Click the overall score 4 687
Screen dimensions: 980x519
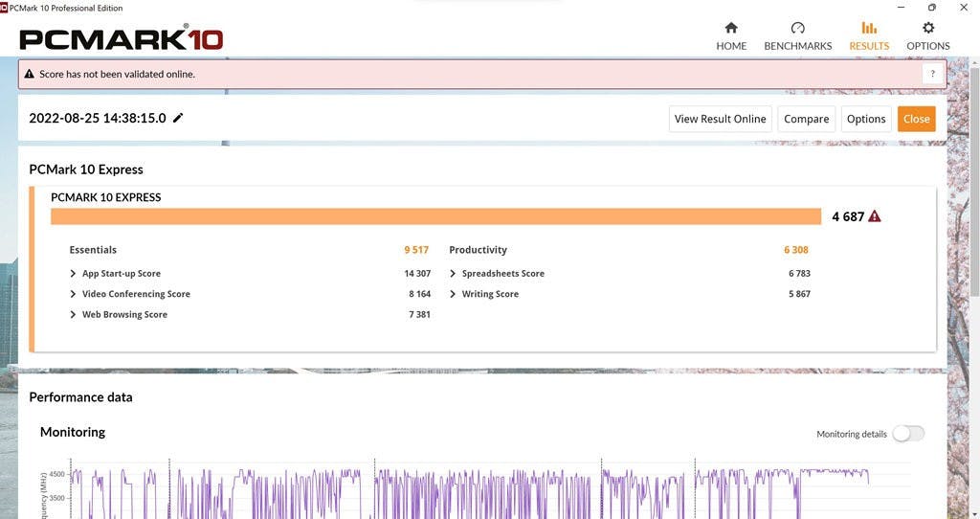click(848, 216)
